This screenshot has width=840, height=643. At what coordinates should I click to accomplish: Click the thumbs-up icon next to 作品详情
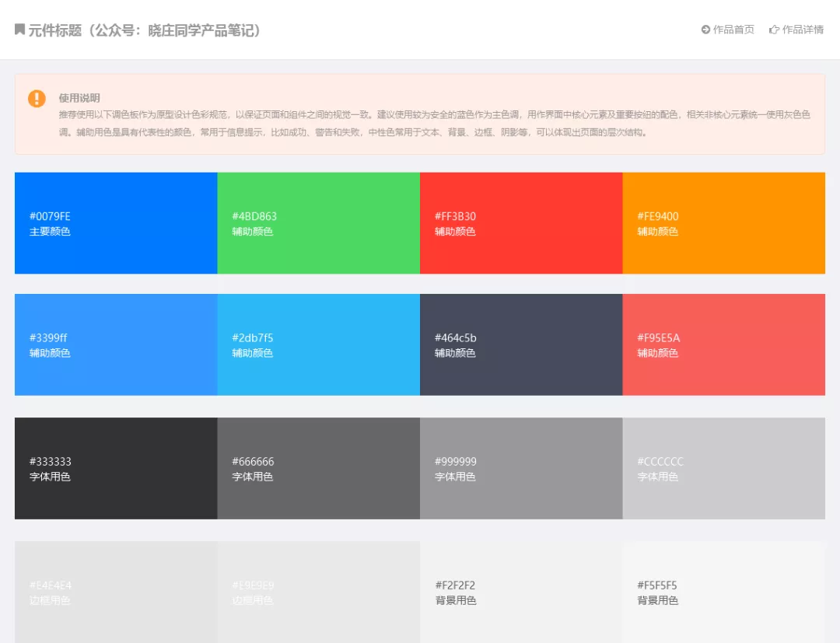coord(774,30)
